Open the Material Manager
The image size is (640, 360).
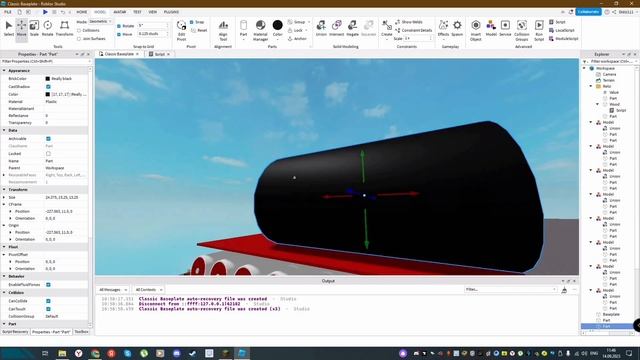coord(260,31)
